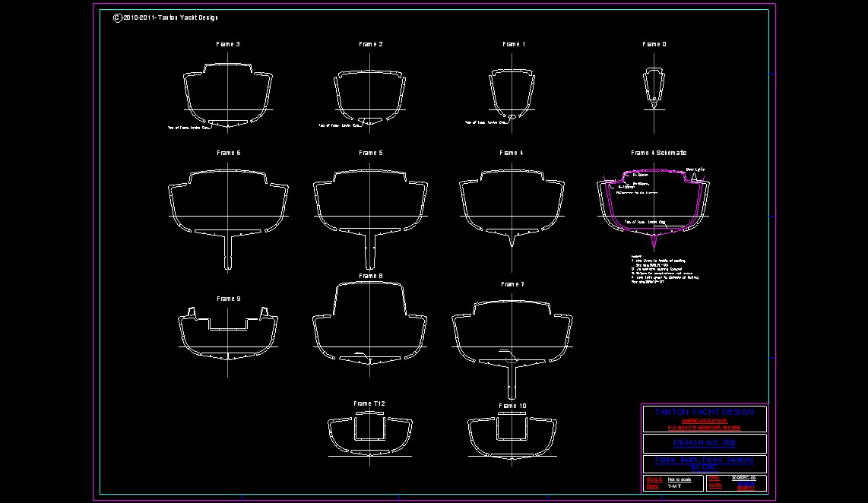Screen dimensions: 868x503
Task: Select the 'Frame, Beam, Floors, Sections' drawing title
Action: 704,460
